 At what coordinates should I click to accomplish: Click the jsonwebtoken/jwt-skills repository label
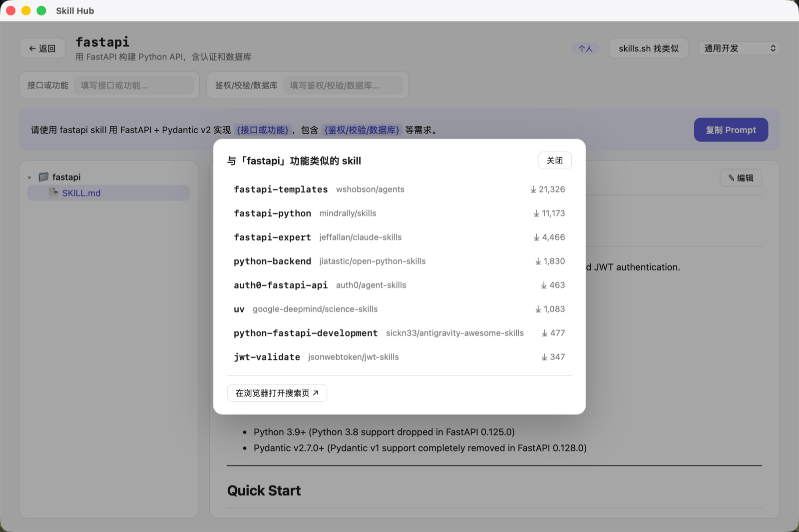(354, 357)
